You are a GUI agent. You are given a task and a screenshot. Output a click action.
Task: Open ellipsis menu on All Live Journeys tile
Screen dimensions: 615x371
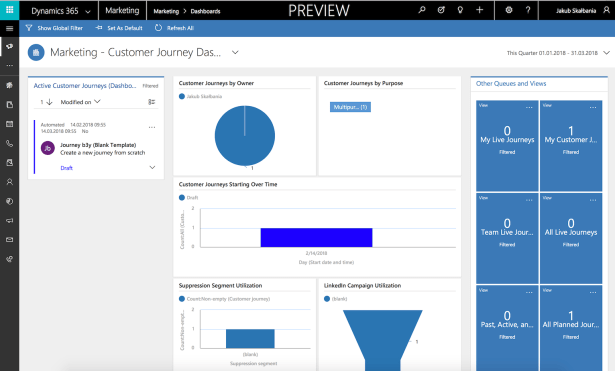[593, 200]
